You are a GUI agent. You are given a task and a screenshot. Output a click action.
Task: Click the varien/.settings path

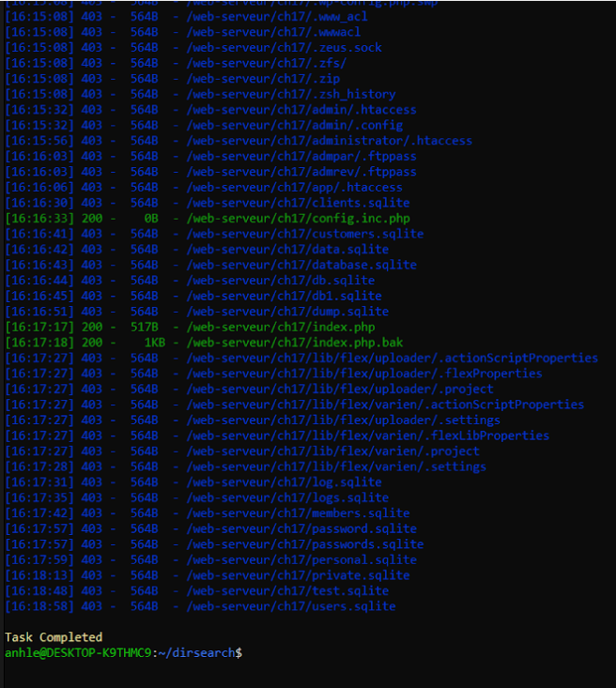336,466
